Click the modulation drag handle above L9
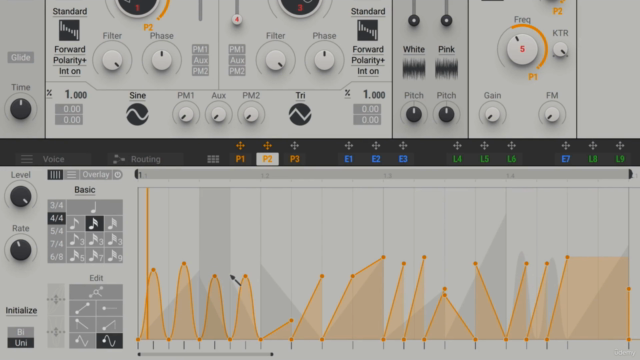The image size is (640, 360). [620, 146]
